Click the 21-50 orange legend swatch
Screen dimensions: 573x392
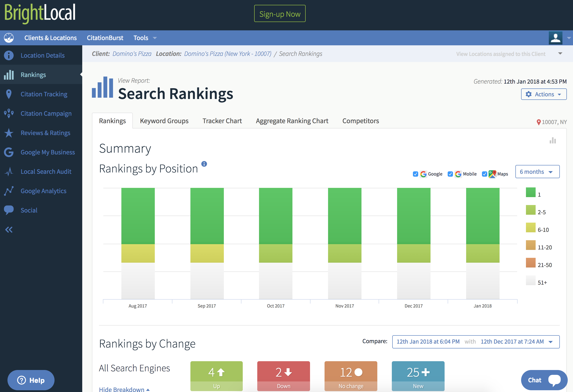pyautogui.click(x=531, y=263)
